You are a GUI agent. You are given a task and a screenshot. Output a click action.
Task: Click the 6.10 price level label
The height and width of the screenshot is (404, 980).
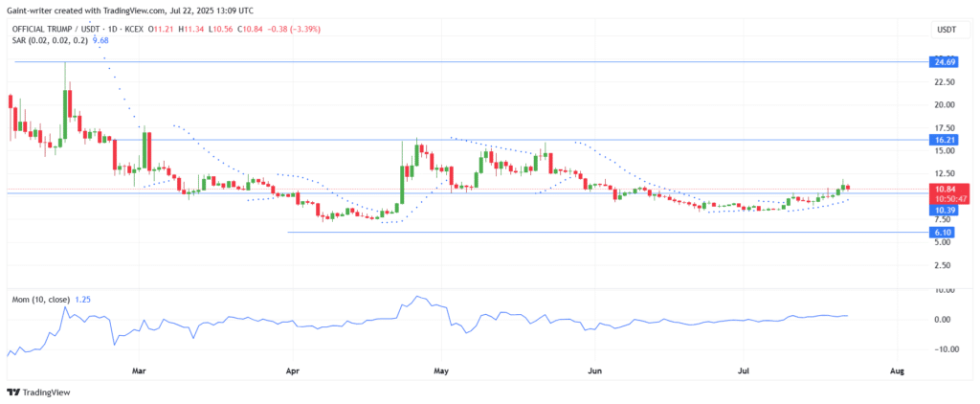943,232
